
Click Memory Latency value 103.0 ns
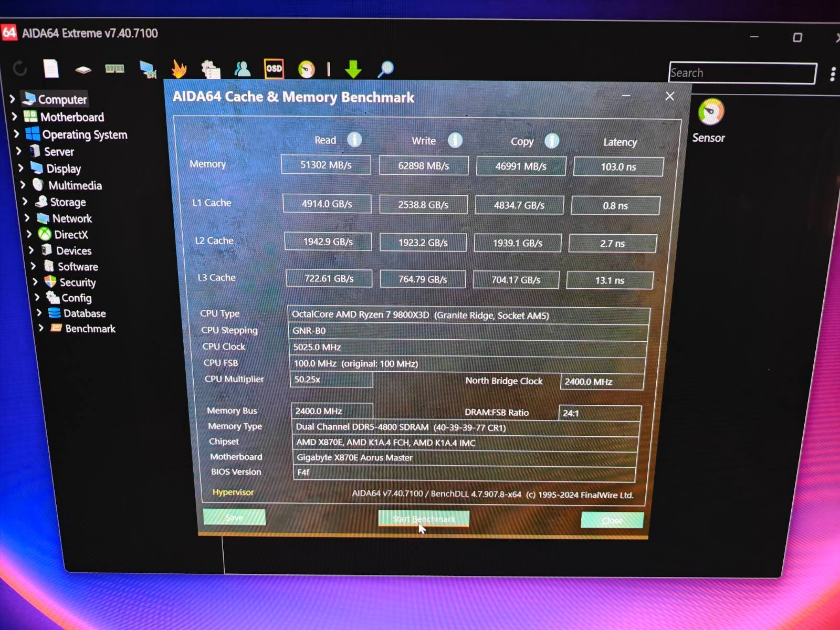pyautogui.click(x=618, y=167)
